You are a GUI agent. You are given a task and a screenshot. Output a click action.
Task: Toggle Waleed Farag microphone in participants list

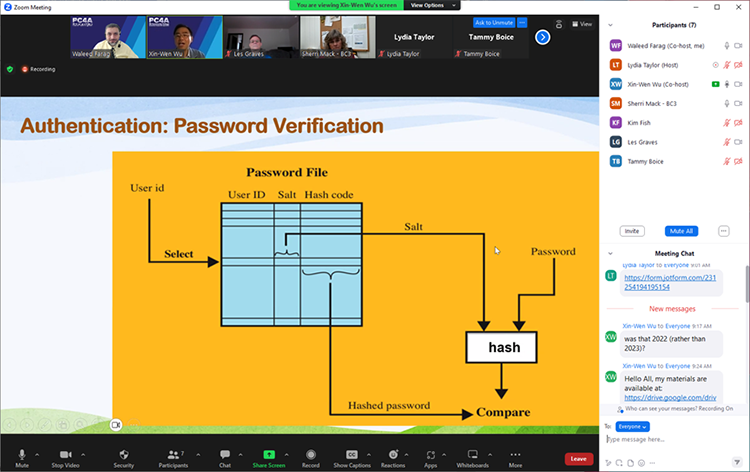(727, 46)
